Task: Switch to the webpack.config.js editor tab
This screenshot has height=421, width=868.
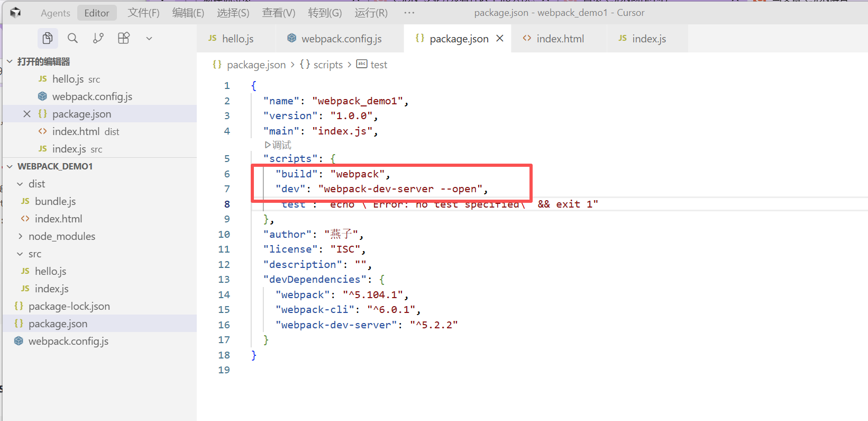Action: (340, 39)
